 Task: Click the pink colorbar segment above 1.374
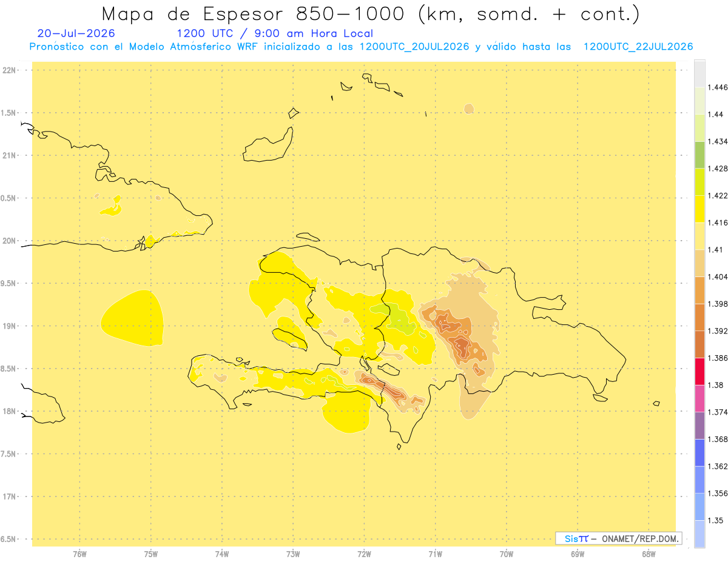point(699,398)
